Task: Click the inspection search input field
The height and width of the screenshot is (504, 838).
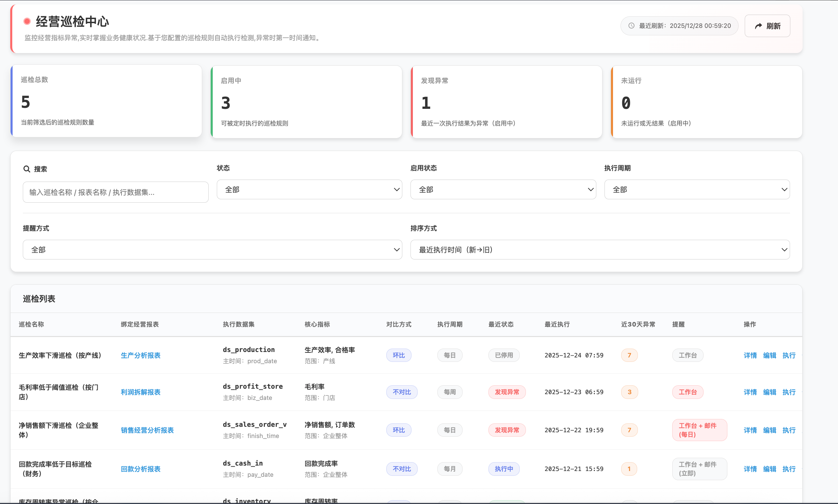Action: (x=115, y=192)
